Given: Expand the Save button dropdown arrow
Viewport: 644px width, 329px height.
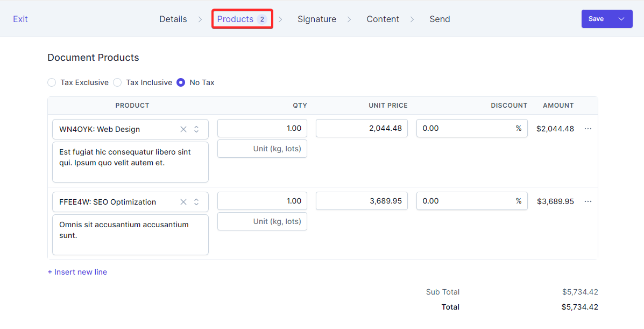Looking at the screenshot, I should click(x=621, y=19).
